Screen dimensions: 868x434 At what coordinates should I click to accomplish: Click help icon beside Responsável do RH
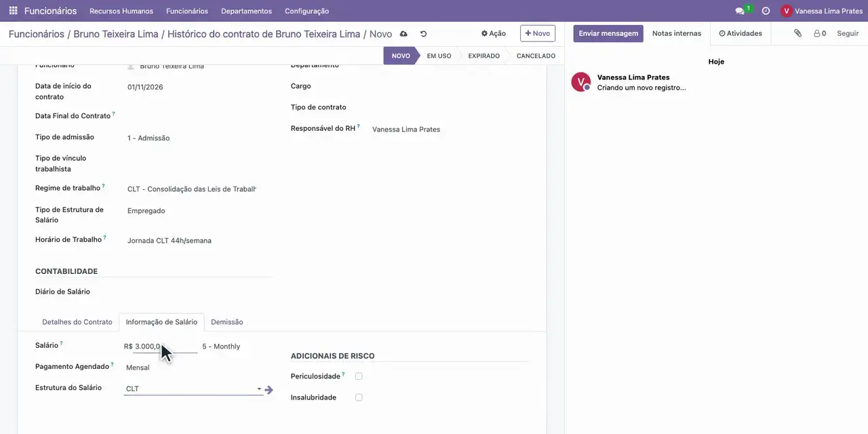pos(358,125)
